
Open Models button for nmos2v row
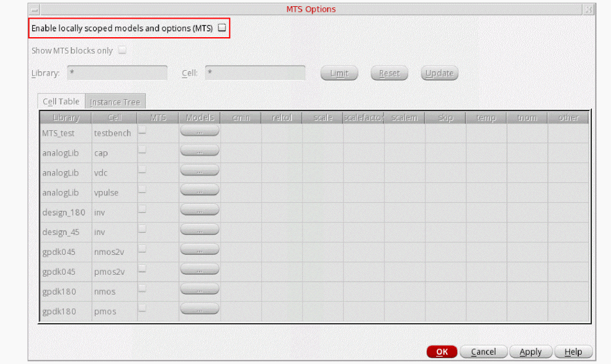200,250
